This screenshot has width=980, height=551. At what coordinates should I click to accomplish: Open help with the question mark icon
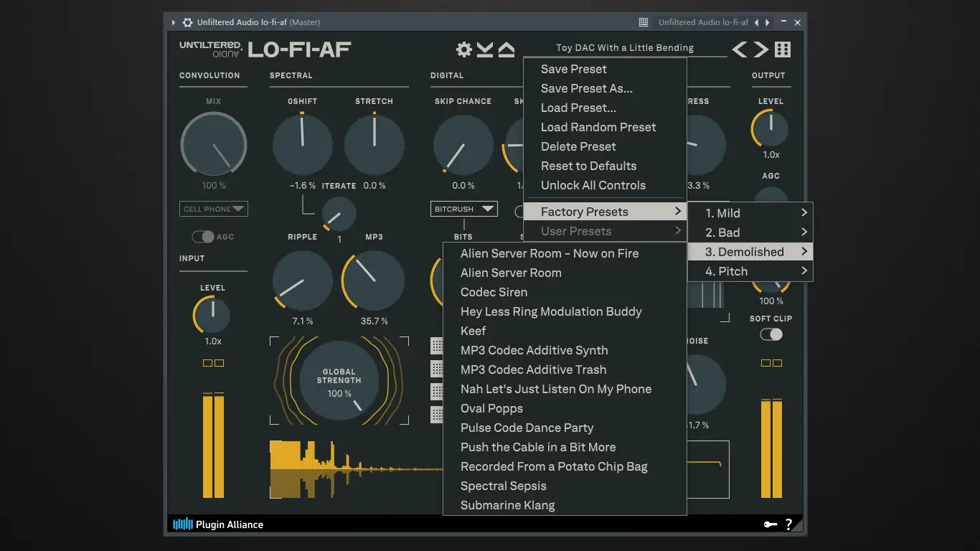tap(789, 524)
